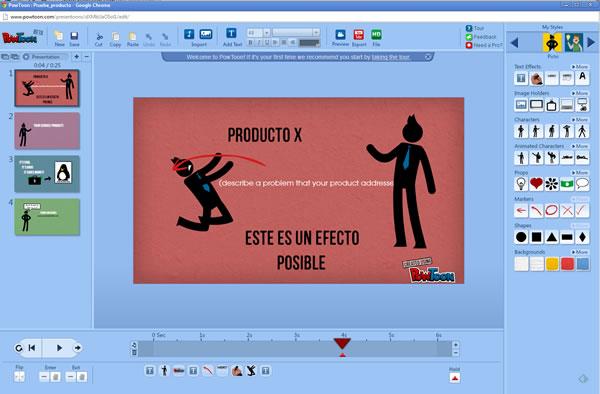Image resolution: width=600 pixels, height=394 pixels.
Task: Expand More in Characters section
Action: (x=580, y=120)
